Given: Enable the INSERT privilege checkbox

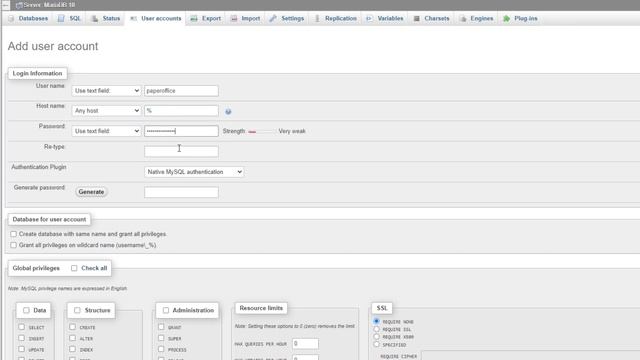Looking at the screenshot, I should click(22, 338).
